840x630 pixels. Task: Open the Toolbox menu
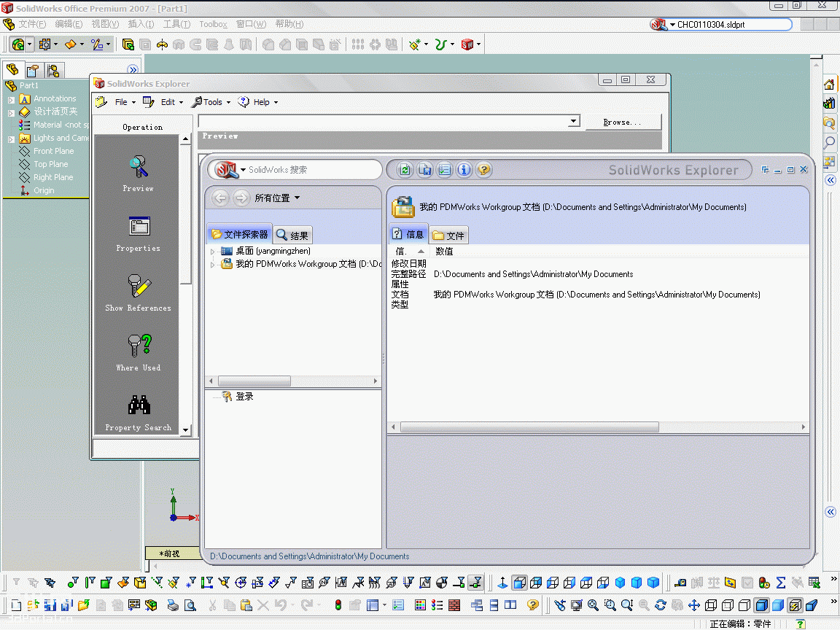coord(213,24)
